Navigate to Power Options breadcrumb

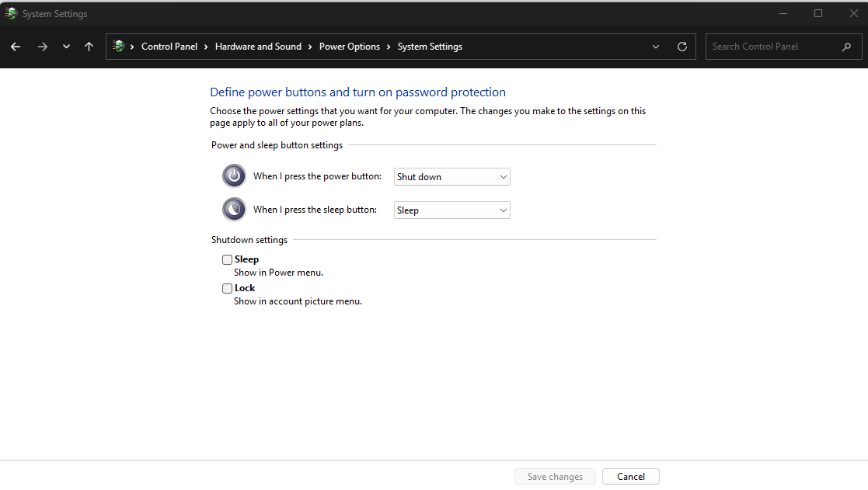pyautogui.click(x=350, y=47)
